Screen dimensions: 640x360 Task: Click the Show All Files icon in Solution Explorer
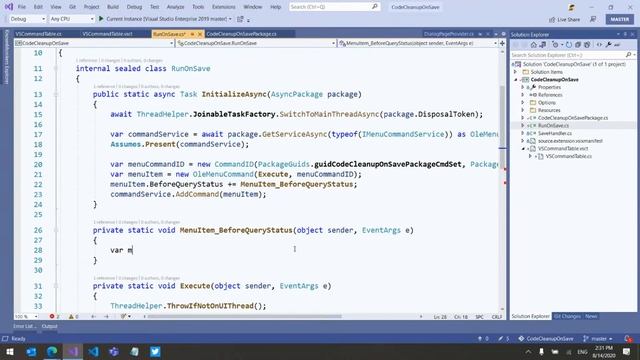tap(587, 45)
